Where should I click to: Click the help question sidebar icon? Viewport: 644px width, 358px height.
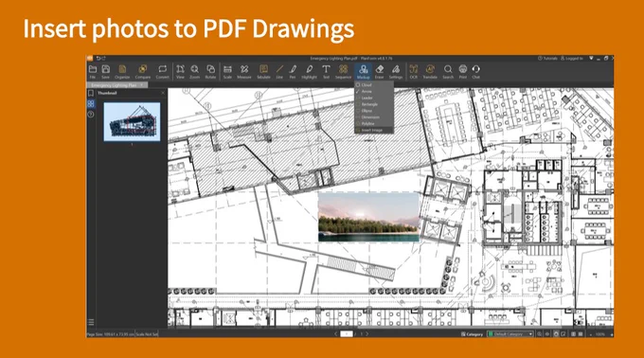91,115
